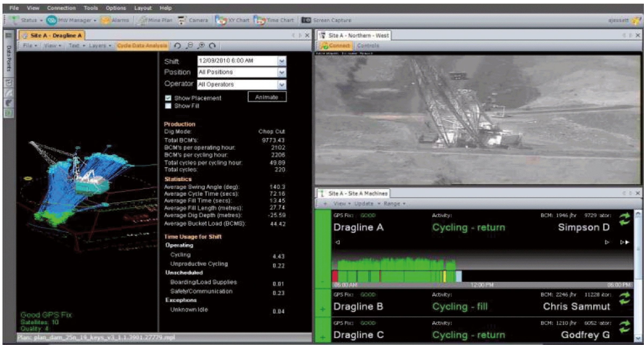Expand the Dragline B row plus
Image resolution: width=644 pixels, height=345 pixels.
(x=323, y=309)
